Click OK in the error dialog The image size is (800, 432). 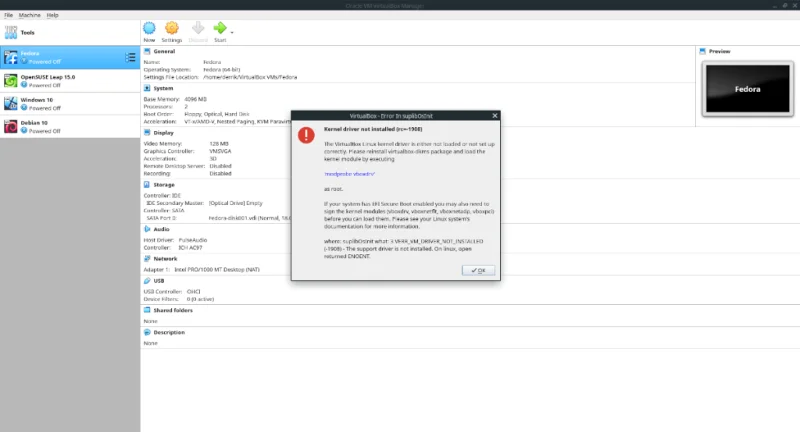(x=479, y=270)
